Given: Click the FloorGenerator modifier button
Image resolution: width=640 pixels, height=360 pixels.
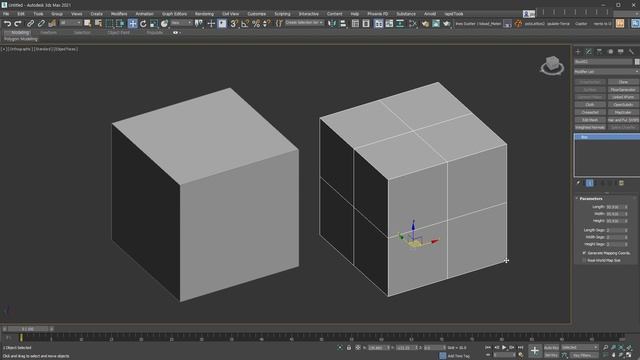Looking at the screenshot, I should coord(623,89).
